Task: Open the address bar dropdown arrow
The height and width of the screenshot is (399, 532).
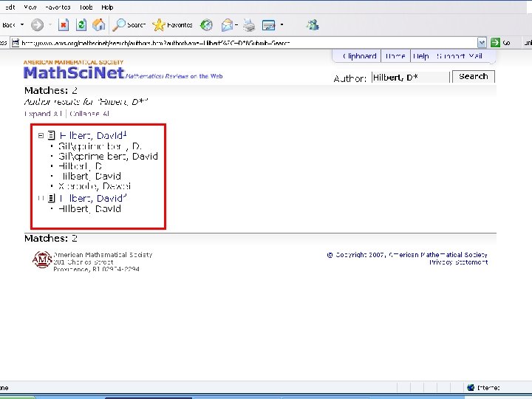Action: [482, 42]
